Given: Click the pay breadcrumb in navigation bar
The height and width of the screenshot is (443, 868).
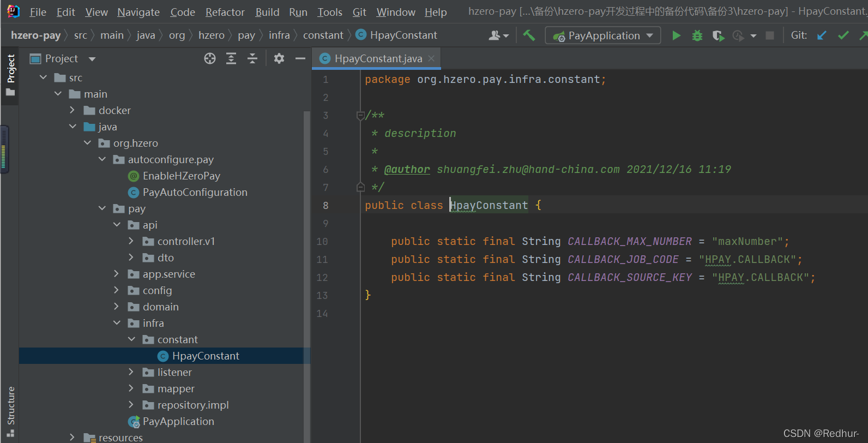Looking at the screenshot, I should [x=246, y=35].
